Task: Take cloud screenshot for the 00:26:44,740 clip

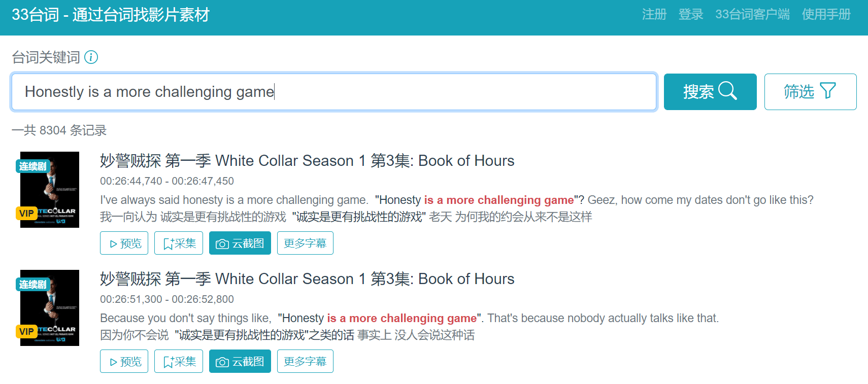Action: 240,243
